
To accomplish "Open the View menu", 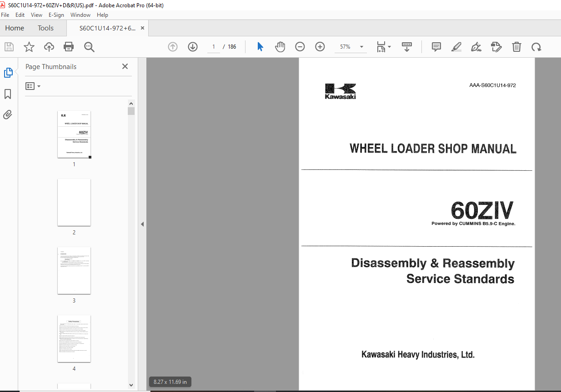I will [x=37, y=15].
